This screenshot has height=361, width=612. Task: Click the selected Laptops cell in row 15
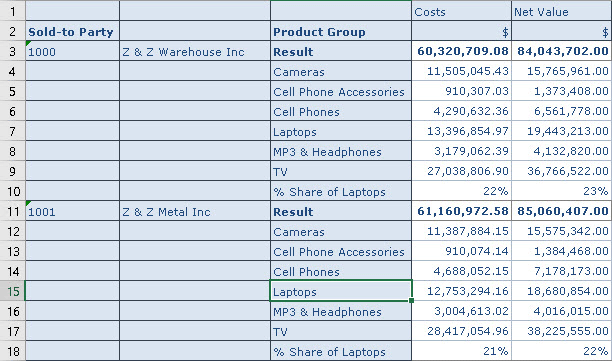click(x=341, y=291)
